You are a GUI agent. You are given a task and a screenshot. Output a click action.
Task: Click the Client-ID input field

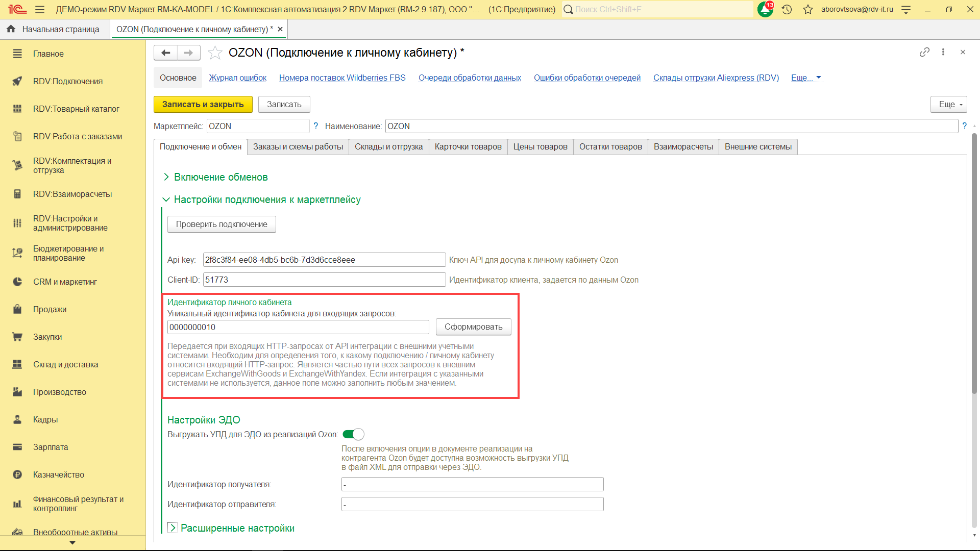pos(324,280)
